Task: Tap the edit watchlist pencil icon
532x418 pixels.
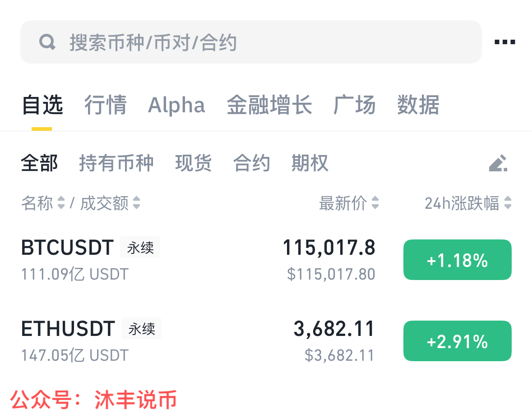Action: pos(498,163)
